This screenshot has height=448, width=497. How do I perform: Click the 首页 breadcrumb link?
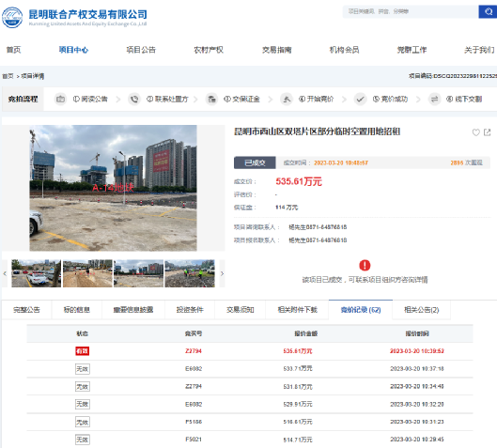8,76
